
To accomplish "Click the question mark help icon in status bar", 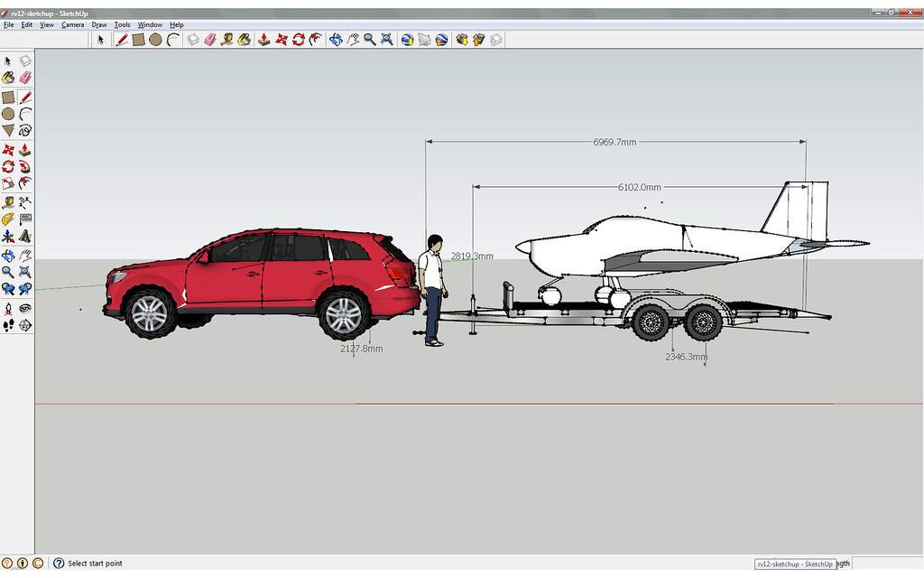I will point(59,564).
